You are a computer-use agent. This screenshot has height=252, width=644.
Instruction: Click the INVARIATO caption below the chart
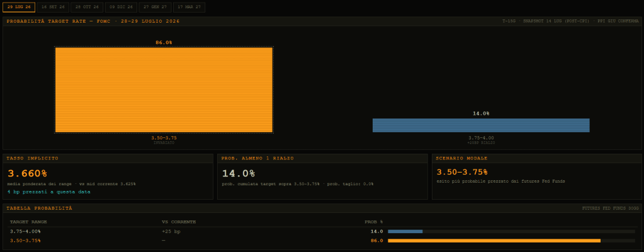164,142
